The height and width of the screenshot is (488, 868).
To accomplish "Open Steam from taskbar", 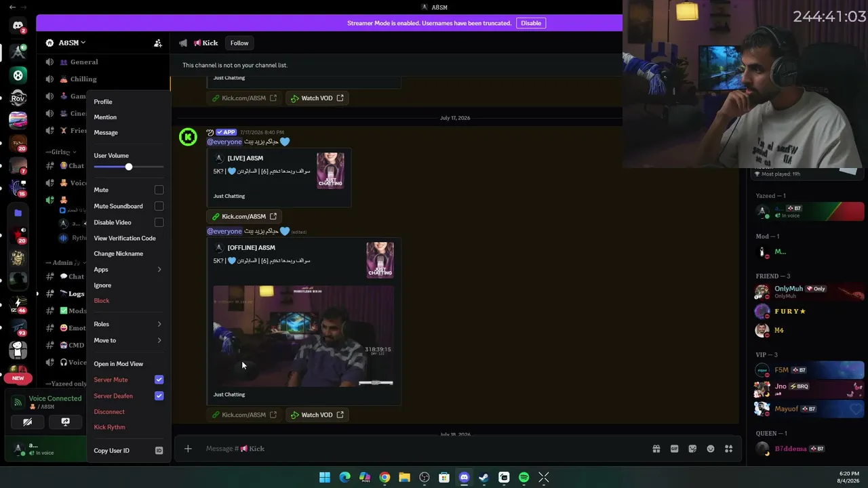I will pos(484,478).
